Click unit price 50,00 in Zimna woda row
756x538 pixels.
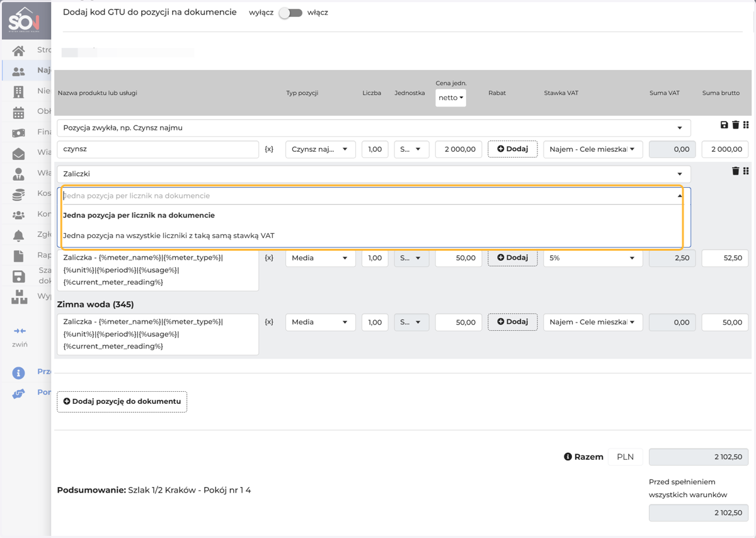point(459,322)
